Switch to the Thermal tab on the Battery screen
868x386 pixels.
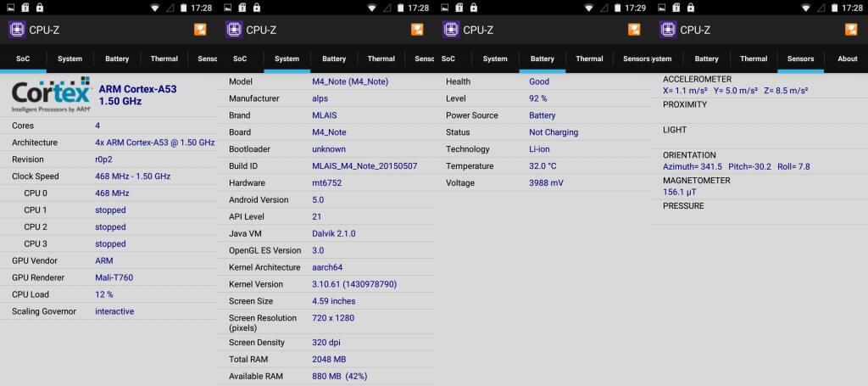tap(589, 59)
